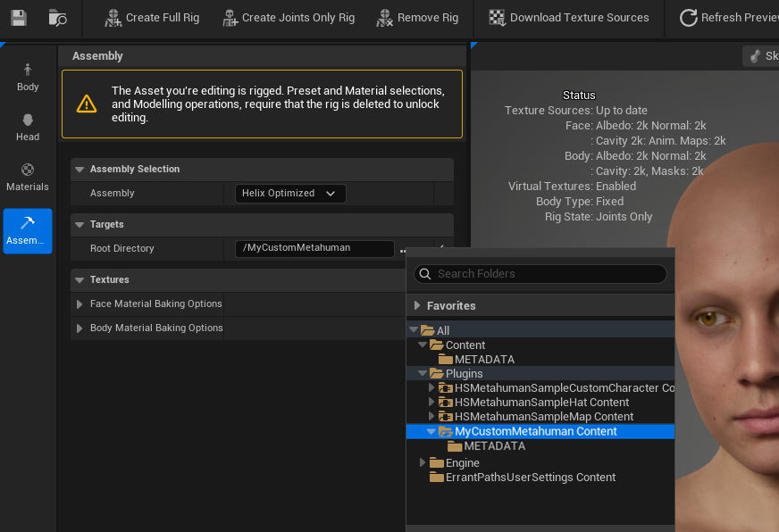Screen dimensions: 779x532
Task: Select the Engine folder
Action: pos(455,463)
